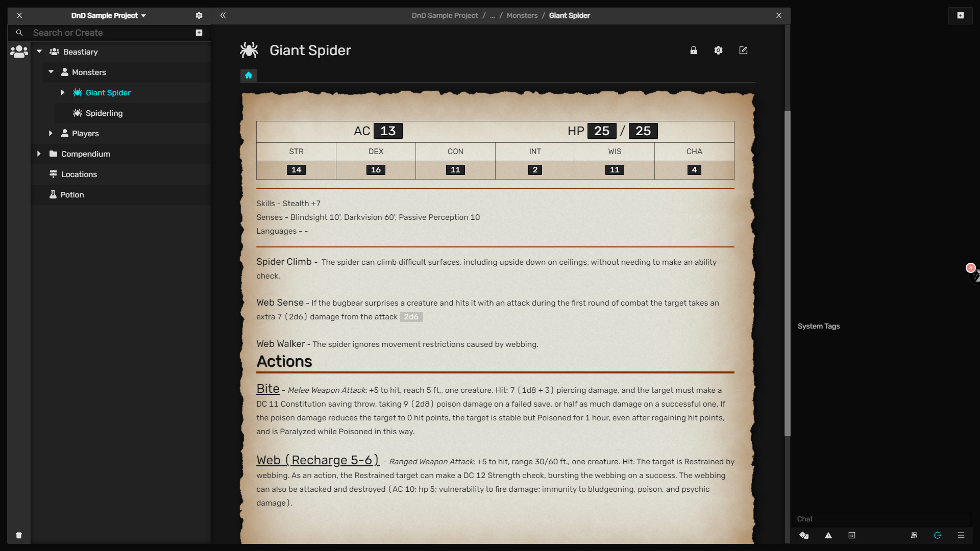Select the Spiderling tree item
Image resolution: width=980 pixels, height=551 pixels.
point(104,113)
